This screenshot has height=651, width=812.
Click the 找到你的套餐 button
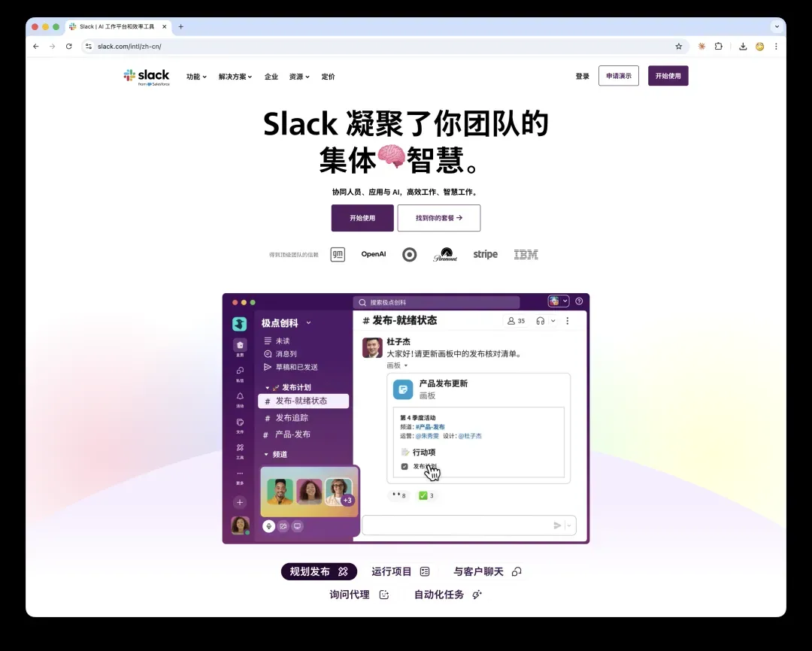pyautogui.click(x=439, y=218)
